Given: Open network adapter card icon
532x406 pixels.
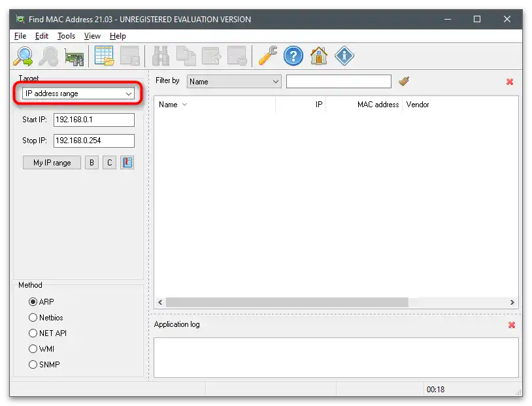Looking at the screenshot, I should pyautogui.click(x=74, y=57).
